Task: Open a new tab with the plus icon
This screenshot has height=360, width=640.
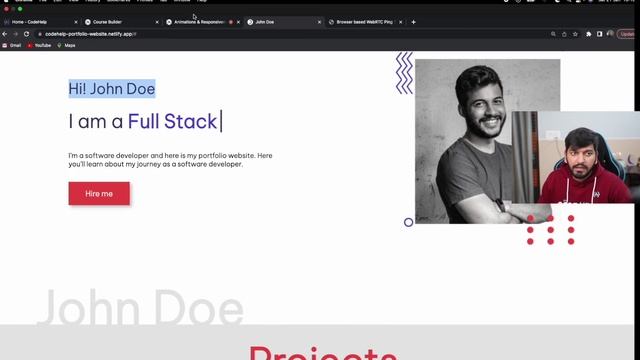Action: tap(413, 22)
